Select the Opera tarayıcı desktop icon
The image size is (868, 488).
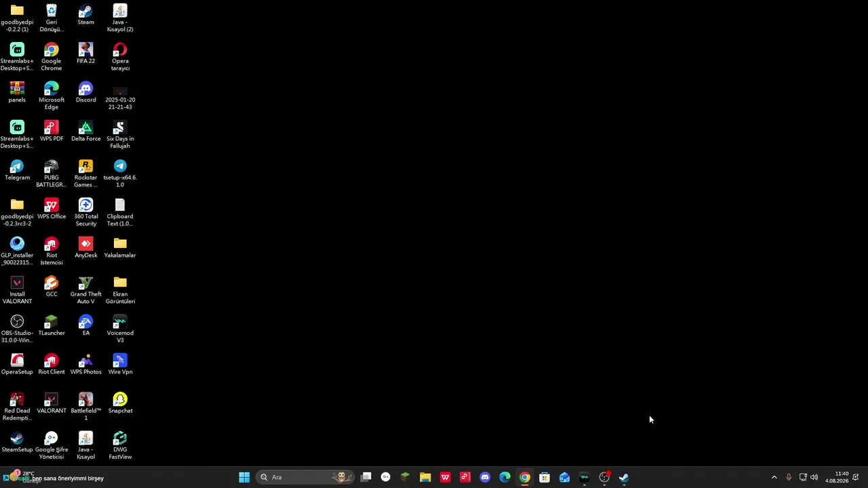(120, 57)
